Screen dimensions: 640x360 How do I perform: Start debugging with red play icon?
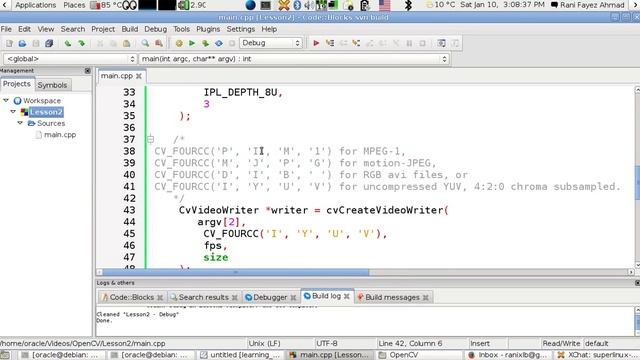coord(316,43)
